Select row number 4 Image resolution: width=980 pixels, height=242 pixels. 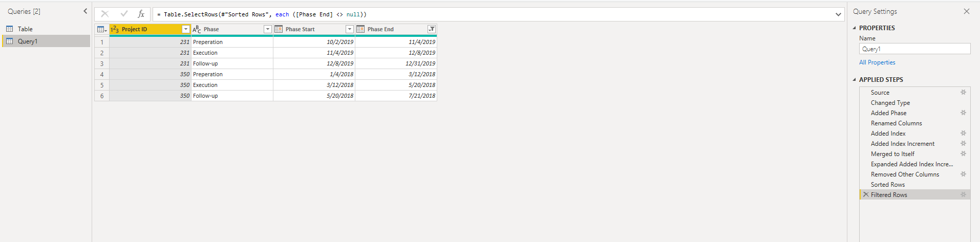[102, 74]
